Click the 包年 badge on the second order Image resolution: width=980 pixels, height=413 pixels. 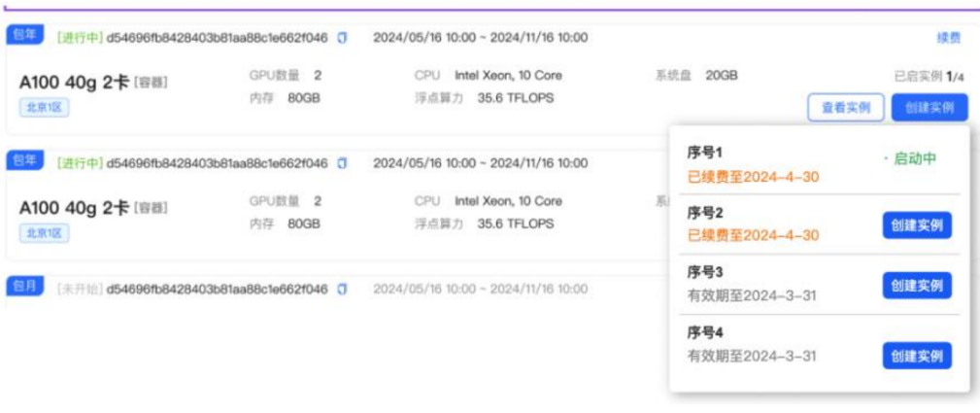(x=21, y=161)
